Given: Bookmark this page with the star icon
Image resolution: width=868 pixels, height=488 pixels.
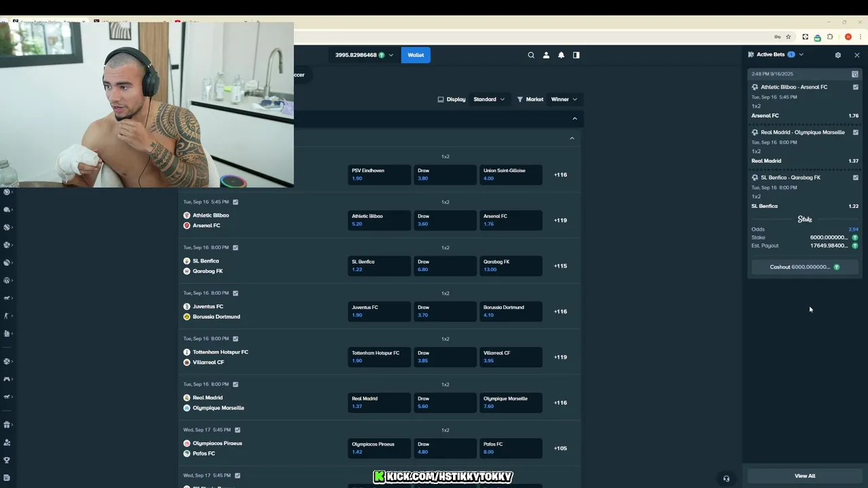Looking at the screenshot, I should coord(788,37).
